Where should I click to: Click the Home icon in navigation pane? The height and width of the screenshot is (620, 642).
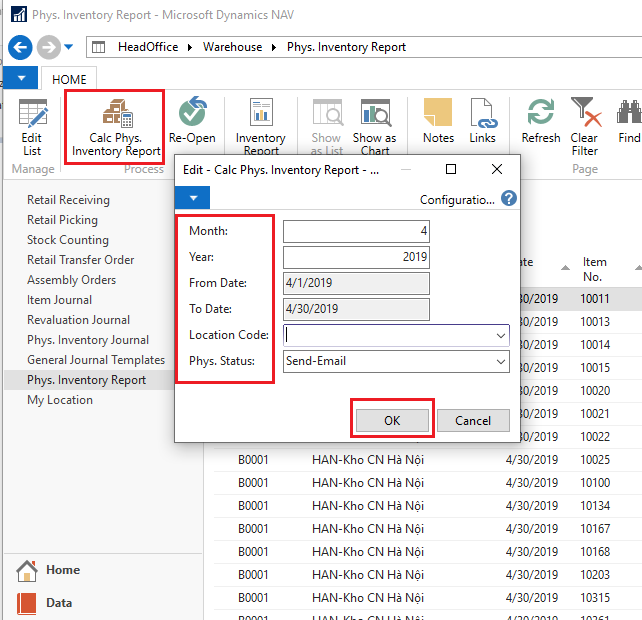(27, 570)
